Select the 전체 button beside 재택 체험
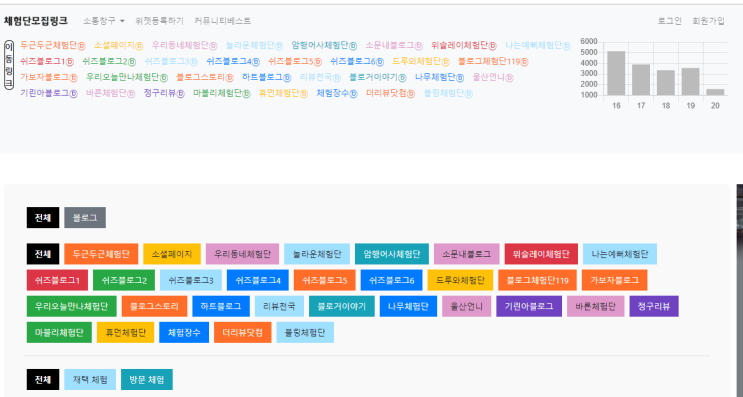This screenshot has width=743, height=397. 43,379
